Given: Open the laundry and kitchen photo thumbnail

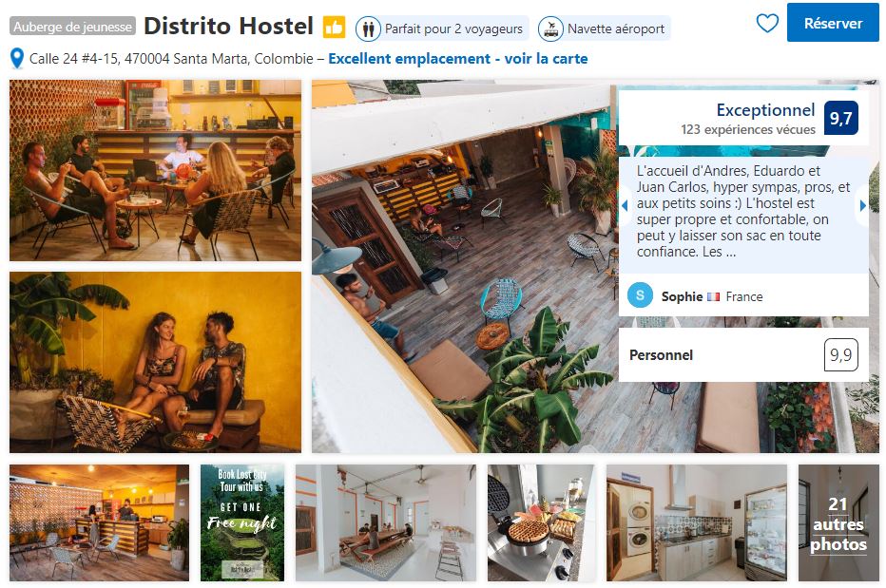Looking at the screenshot, I should point(696,523).
